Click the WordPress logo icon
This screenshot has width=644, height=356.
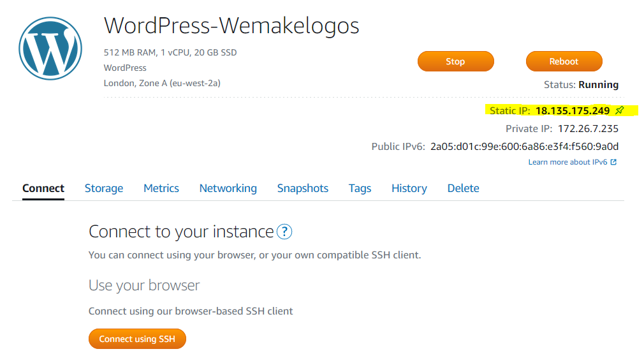click(x=50, y=48)
